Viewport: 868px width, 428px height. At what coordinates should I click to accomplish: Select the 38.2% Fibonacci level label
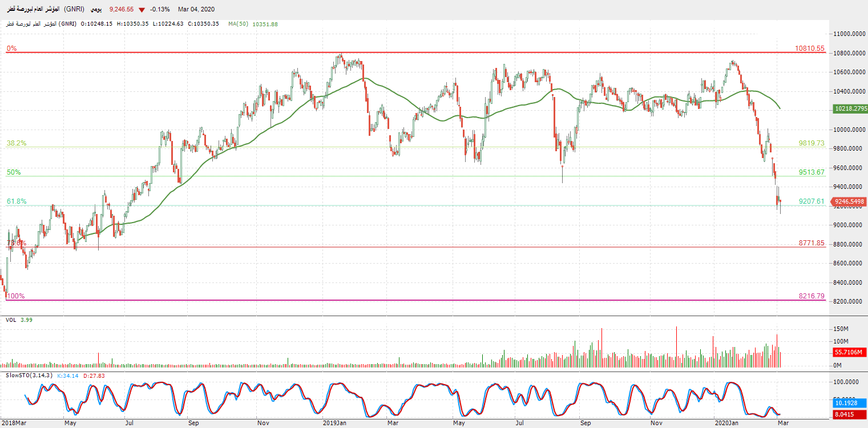pyautogui.click(x=17, y=143)
